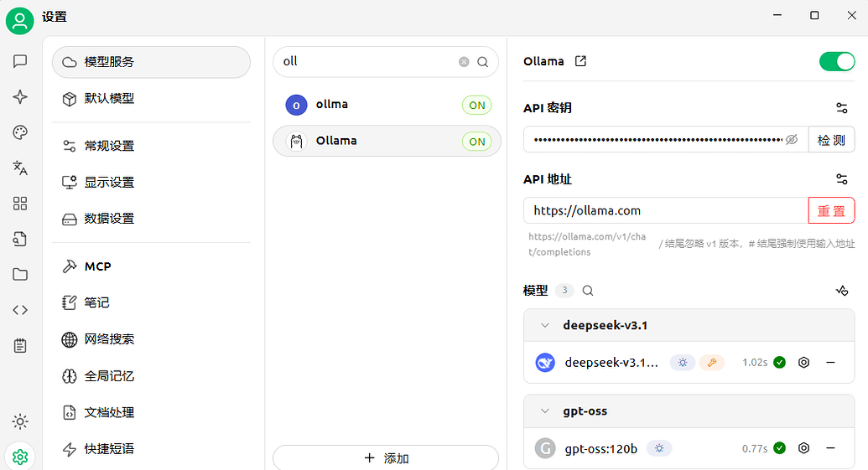868x470 pixels.
Task: Open settings for deepseek-v3.1 model
Action: [x=803, y=362]
